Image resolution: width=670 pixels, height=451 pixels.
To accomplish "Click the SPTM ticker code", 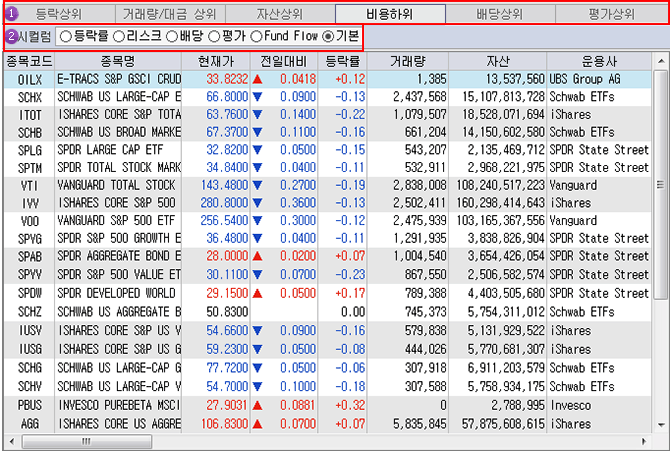I will [x=30, y=168].
